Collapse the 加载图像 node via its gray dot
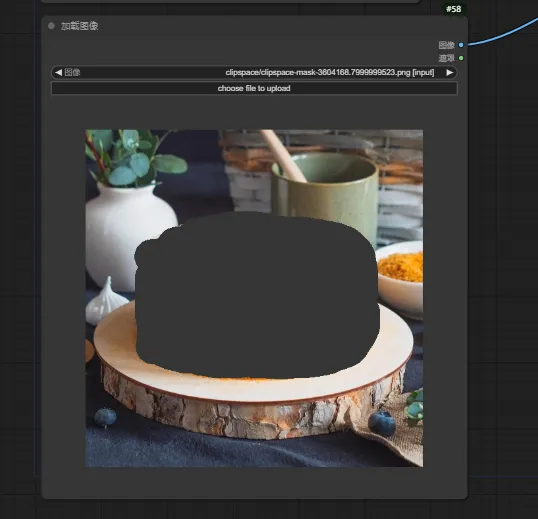Viewport: 538px width, 519px height. (51, 26)
